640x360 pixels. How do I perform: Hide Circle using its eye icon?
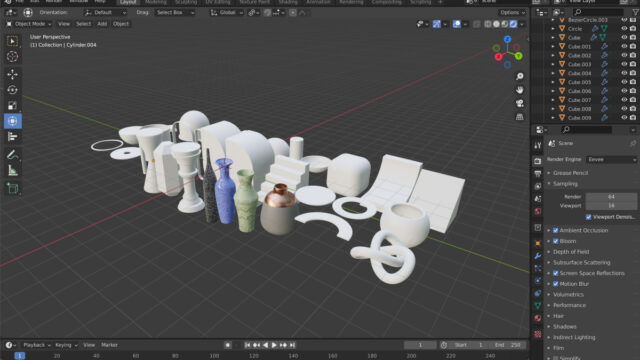tap(624, 29)
